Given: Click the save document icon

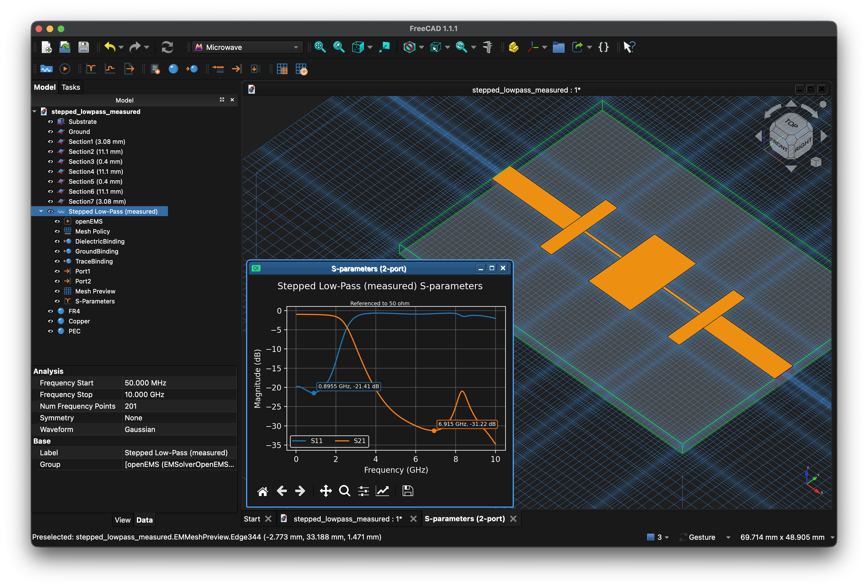Looking at the screenshot, I should (83, 47).
